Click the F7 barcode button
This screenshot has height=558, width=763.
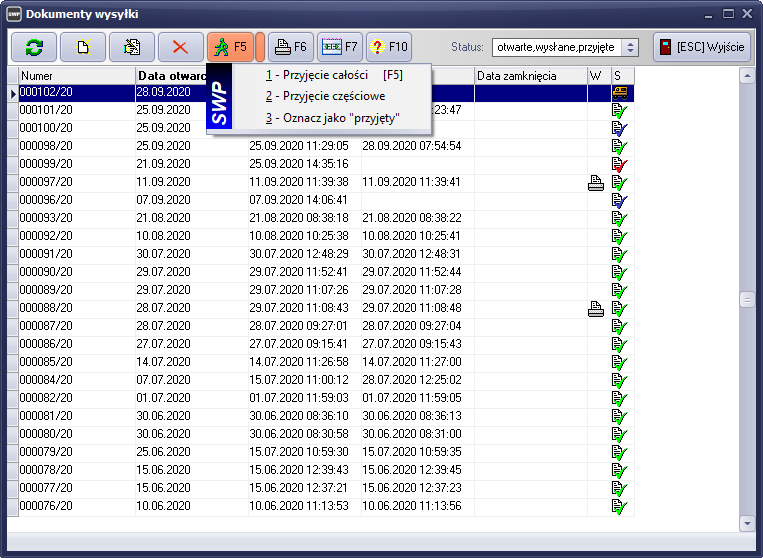[339, 47]
